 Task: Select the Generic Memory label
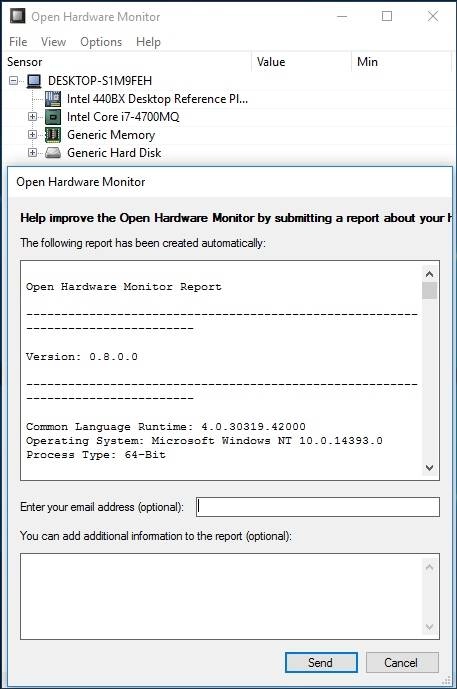111,135
